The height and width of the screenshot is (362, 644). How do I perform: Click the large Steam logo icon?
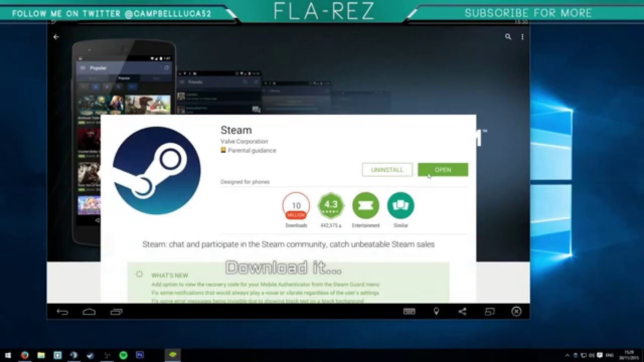pos(156,170)
